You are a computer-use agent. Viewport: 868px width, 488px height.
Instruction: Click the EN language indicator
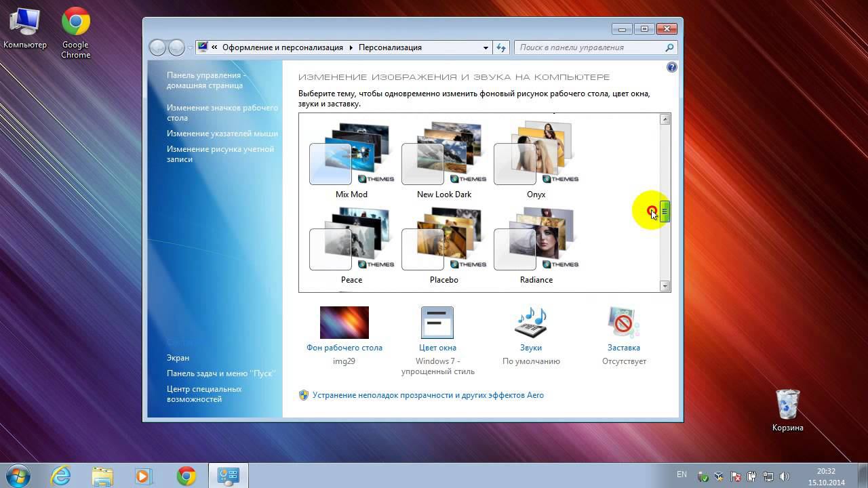pos(682,474)
